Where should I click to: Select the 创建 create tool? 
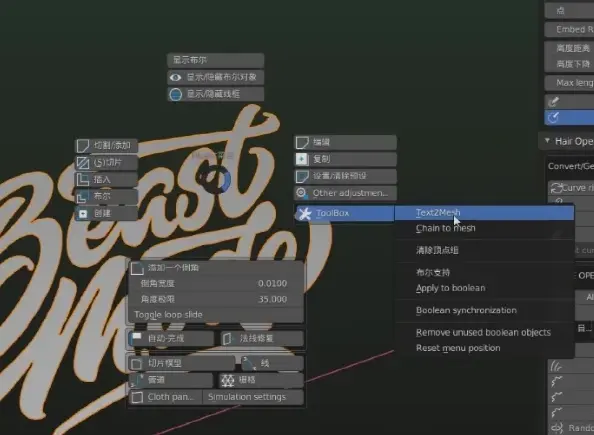pos(106,213)
